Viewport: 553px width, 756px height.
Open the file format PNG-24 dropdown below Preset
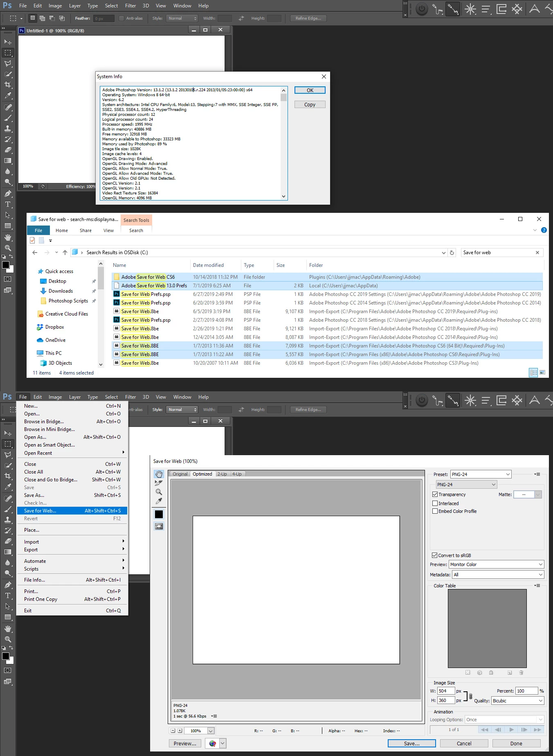click(x=466, y=485)
